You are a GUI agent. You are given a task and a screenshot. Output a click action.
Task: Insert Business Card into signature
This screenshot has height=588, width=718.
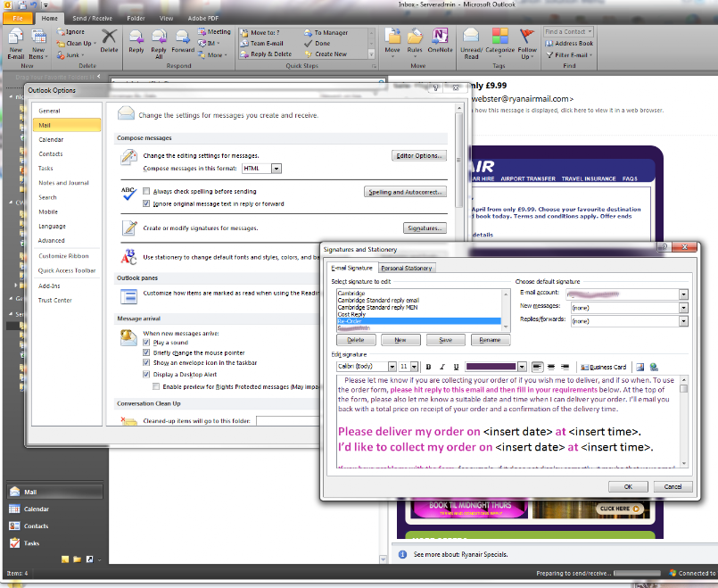(x=603, y=367)
